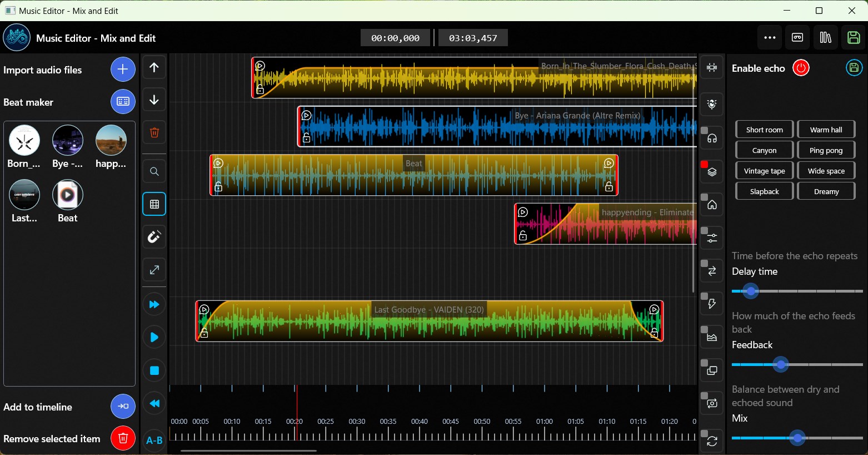Open the timeline zoom search tool
This screenshot has width=868, height=455.
(154, 171)
